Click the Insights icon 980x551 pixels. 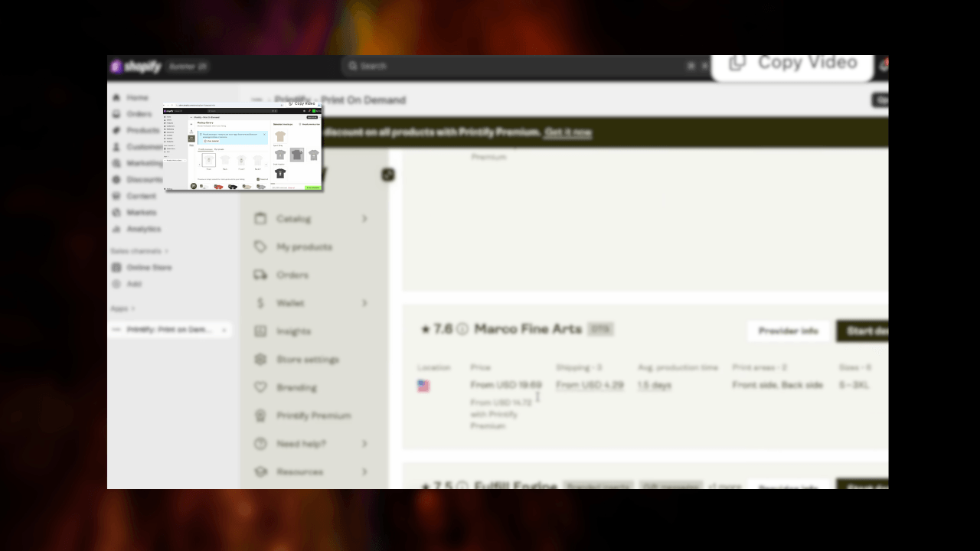[x=260, y=331]
